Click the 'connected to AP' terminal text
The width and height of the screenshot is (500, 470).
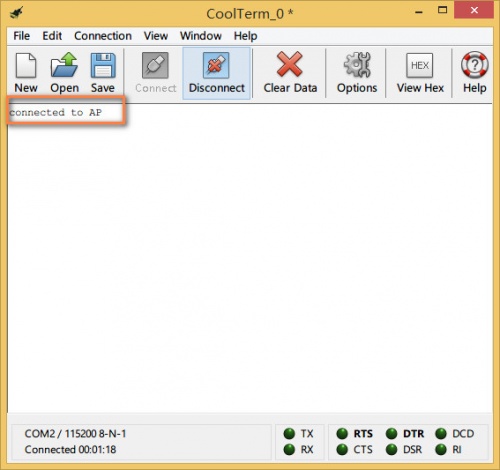coord(55,113)
